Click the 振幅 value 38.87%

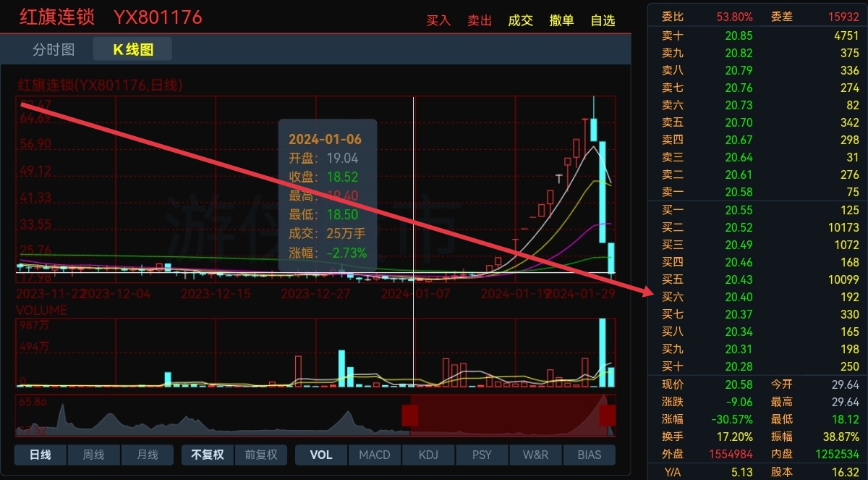(842, 437)
